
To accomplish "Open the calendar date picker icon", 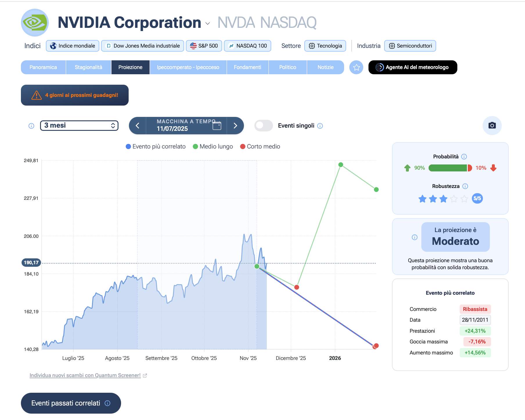I will coord(217,126).
